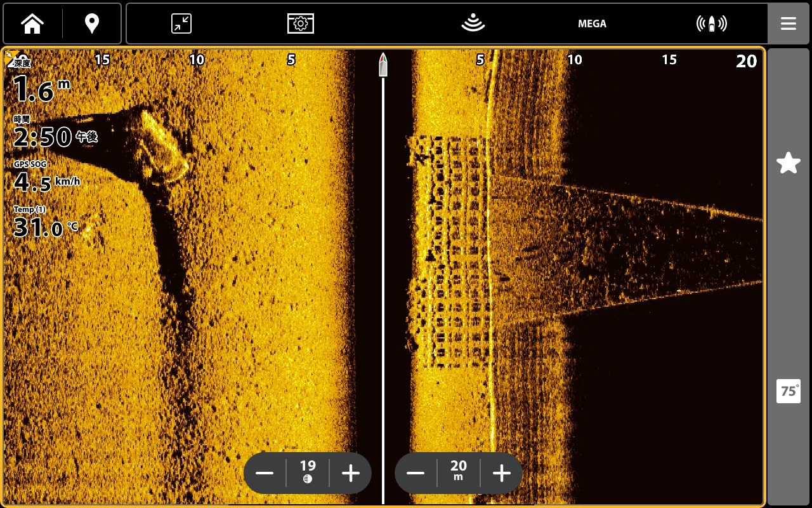Tap the waypoint pin icon
812x508 pixels.
click(92, 23)
